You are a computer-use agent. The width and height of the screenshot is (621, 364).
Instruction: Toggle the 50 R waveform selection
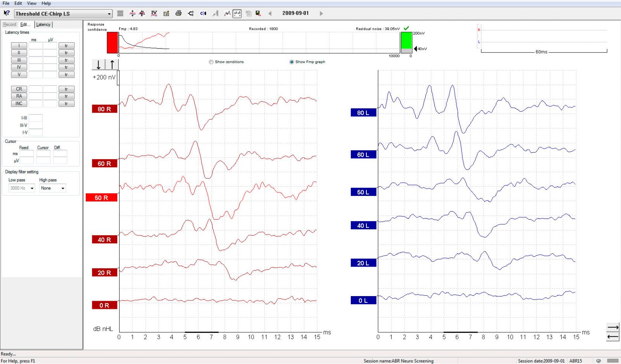(102, 198)
